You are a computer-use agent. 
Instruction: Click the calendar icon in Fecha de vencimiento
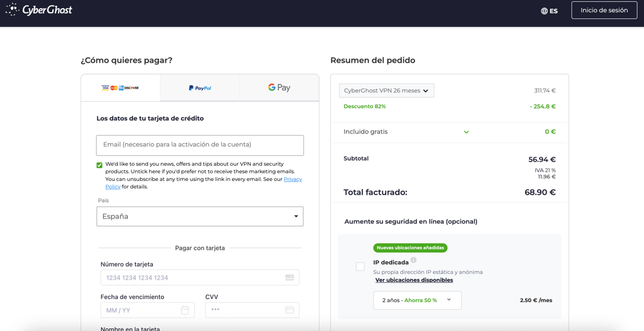pyautogui.click(x=185, y=310)
